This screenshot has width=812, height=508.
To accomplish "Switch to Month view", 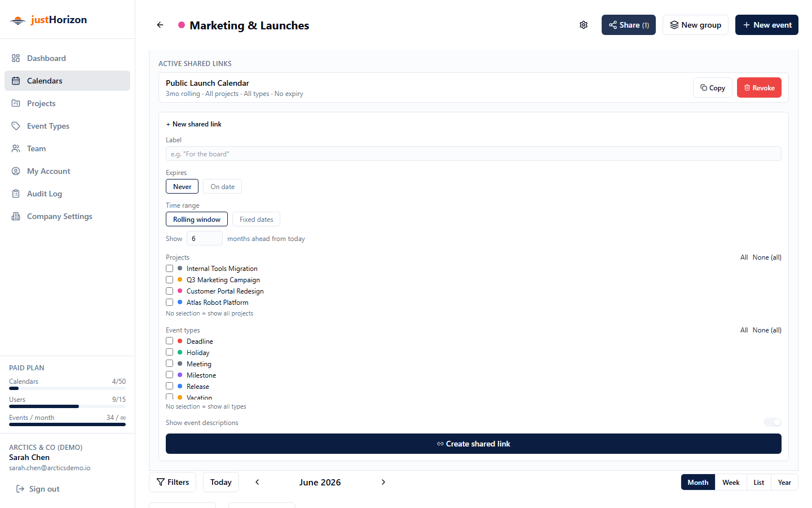I will tap(698, 482).
